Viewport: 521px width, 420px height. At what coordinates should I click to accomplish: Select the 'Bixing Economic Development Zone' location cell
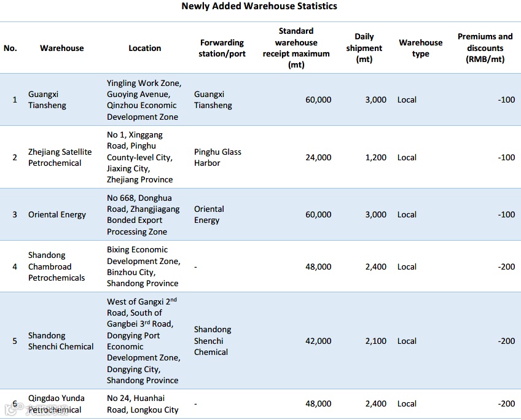coord(144,266)
